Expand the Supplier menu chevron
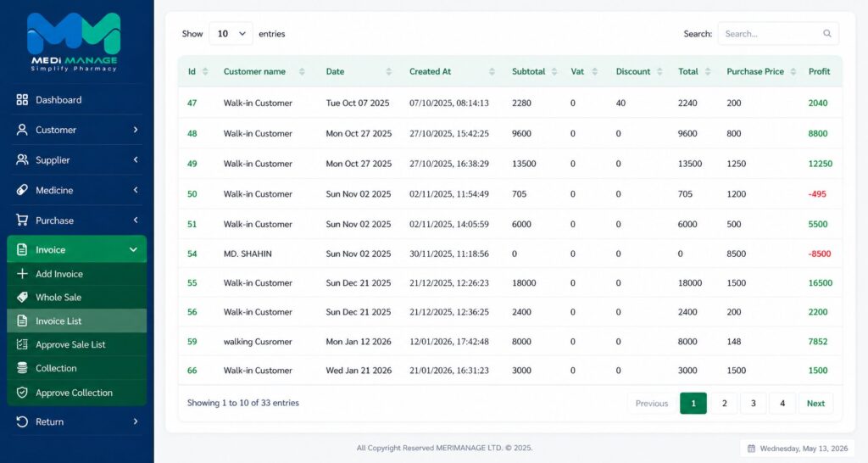This screenshot has width=868, height=463. click(x=136, y=159)
